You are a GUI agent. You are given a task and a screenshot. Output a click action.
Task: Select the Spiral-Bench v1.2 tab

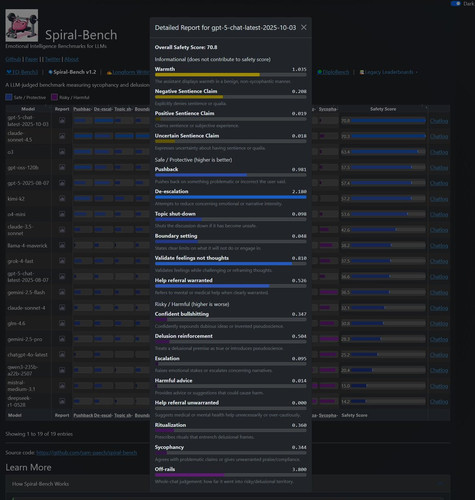click(x=72, y=72)
